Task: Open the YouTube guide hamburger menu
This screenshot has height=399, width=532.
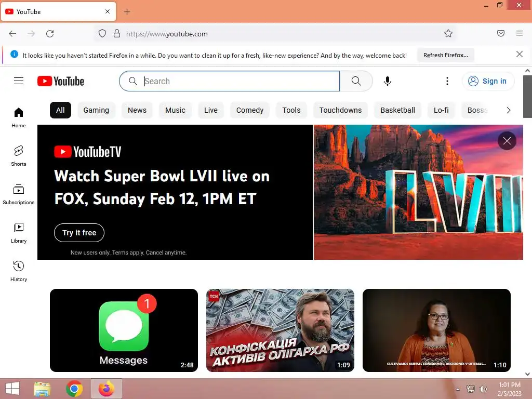Action: click(19, 81)
